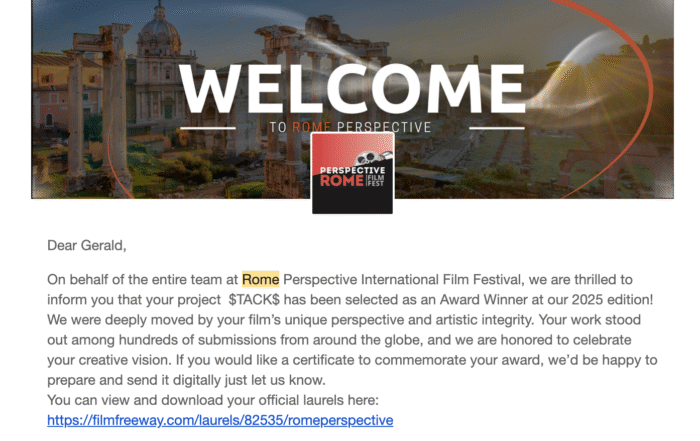Click "TO ROME PERSPECTIVE" banner subtitle

pyautogui.click(x=350, y=127)
